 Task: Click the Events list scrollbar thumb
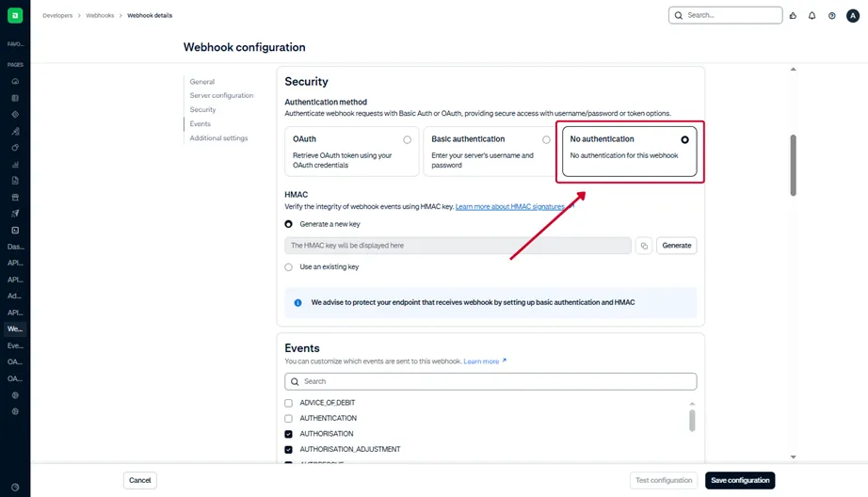pyautogui.click(x=692, y=421)
